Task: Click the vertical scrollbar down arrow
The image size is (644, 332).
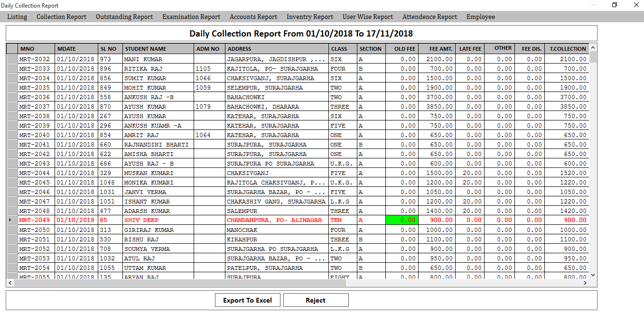Action: point(593,275)
